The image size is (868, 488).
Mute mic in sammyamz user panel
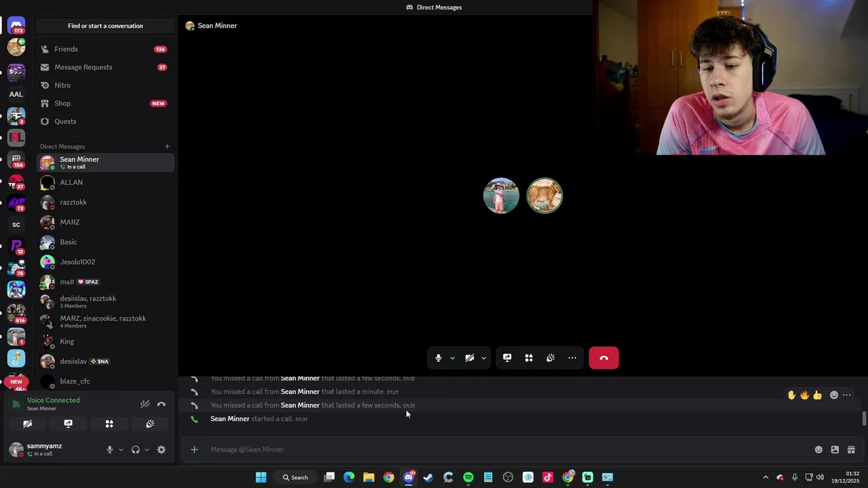tap(109, 449)
